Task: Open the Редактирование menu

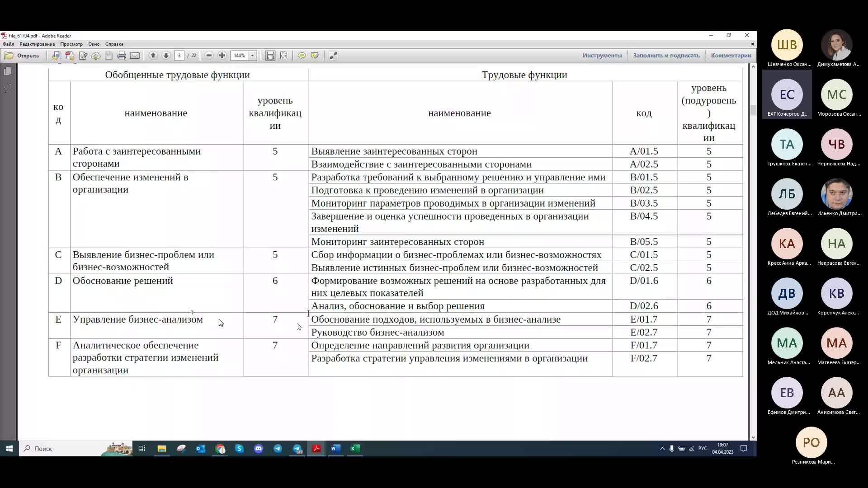Action: click(x=37, y=44)
